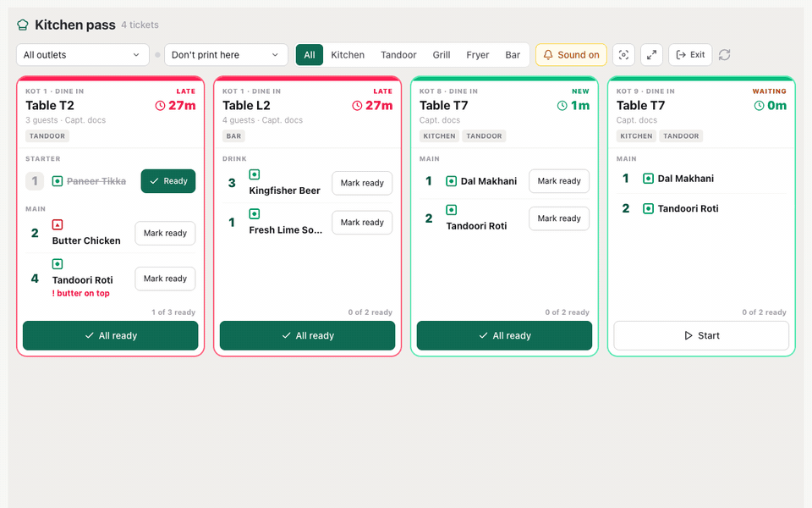Click the clock icon on KOT 9 ticket
Image resolution: width=812 pixels, height=508 pixels.
(760, 106)
